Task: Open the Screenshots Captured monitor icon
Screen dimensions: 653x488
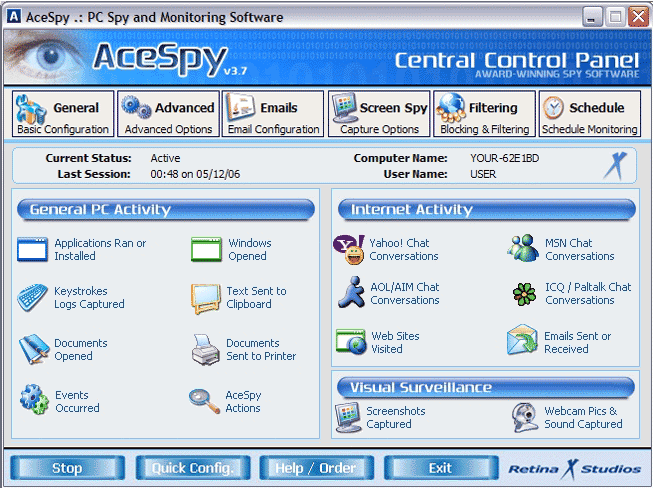Action: click(x=349, y=417)
